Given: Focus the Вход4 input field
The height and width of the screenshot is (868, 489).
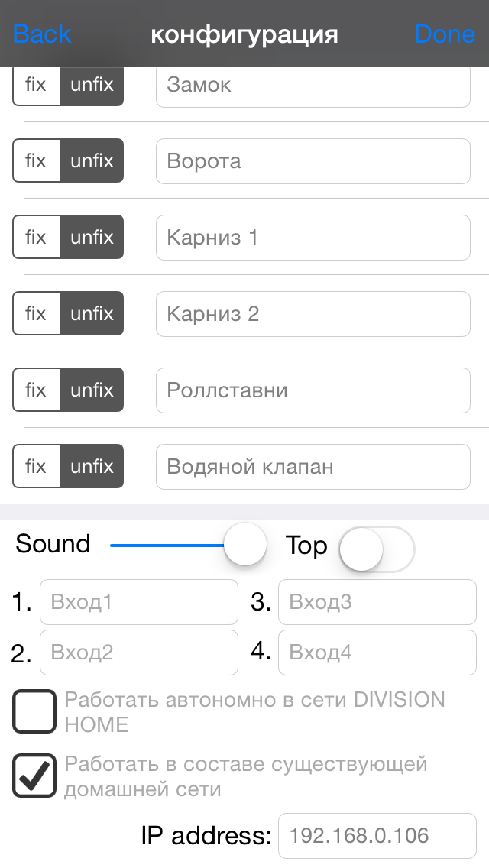Looking at the screenshot, I should click(x=377, y=653).
